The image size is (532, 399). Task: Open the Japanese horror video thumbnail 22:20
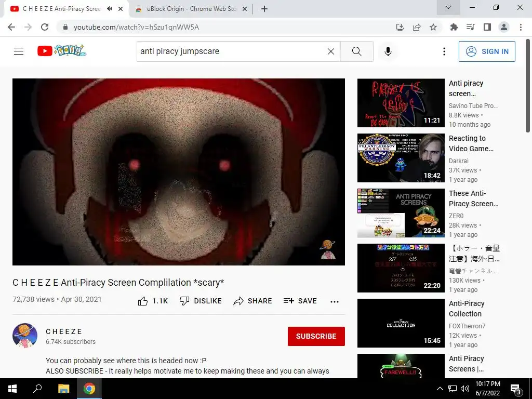(401, 268)
